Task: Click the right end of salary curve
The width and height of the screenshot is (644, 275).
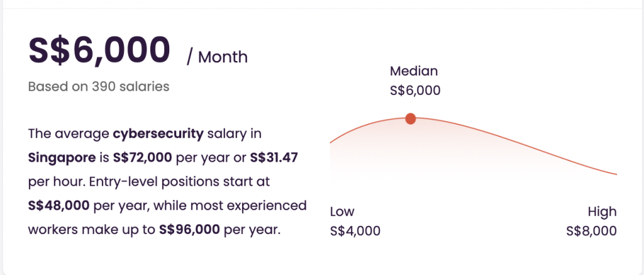Action: tap(615, 174)
